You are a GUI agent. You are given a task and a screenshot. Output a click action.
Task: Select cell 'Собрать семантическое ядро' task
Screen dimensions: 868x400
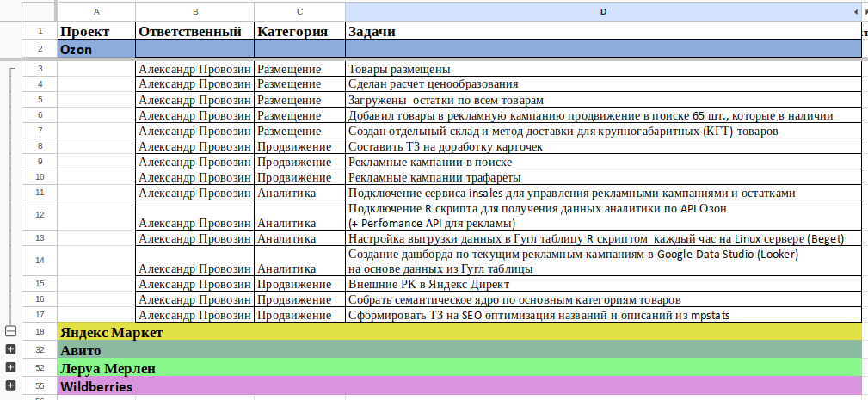point(603,299)
